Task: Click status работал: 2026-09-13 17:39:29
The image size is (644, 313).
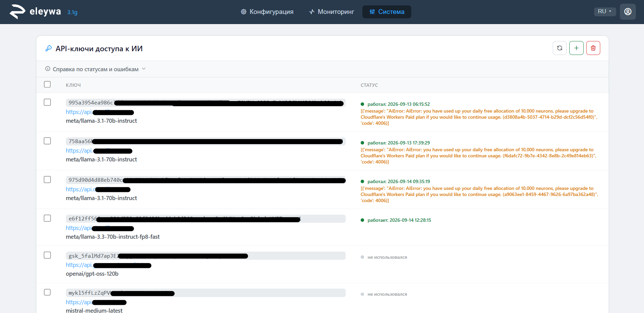Action: (x=399, y=143)
